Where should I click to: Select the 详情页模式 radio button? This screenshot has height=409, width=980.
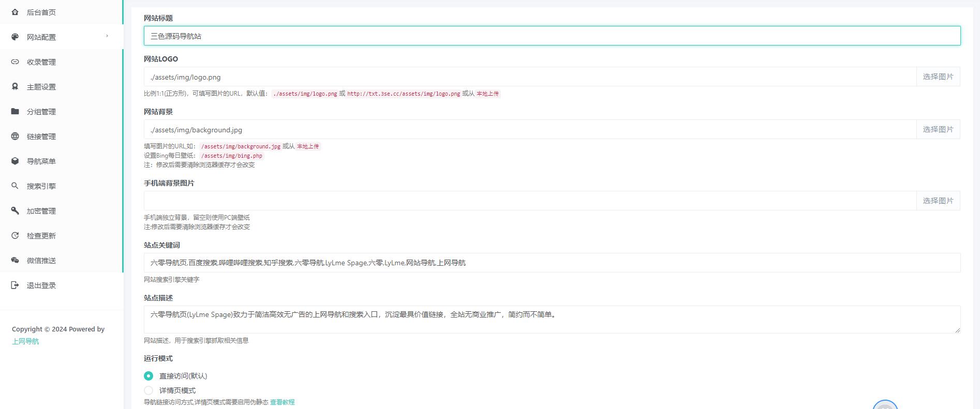point(149,390)
